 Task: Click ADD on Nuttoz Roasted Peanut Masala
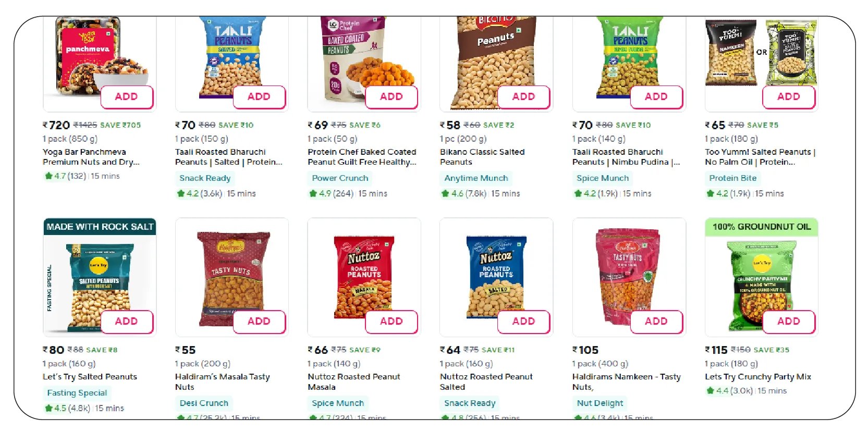(392, 322)
